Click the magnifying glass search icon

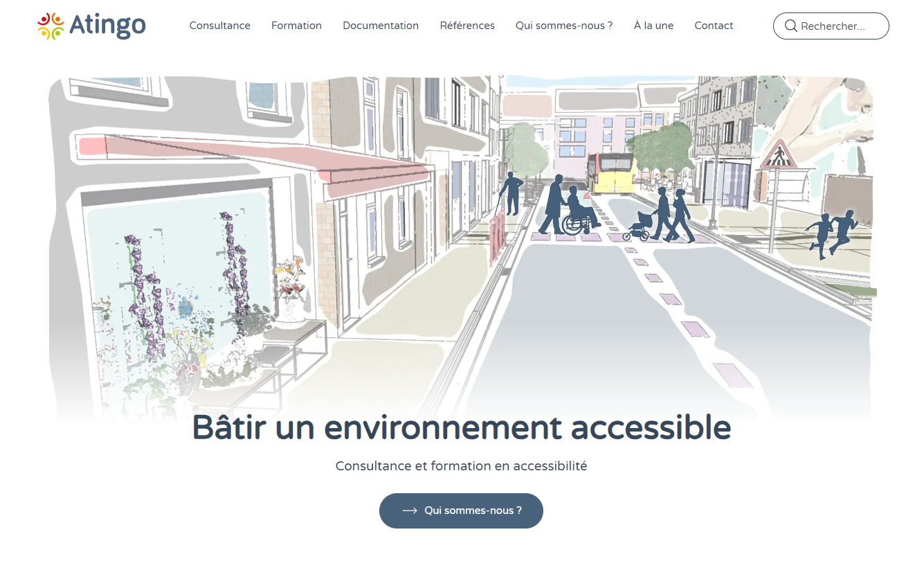(790, 26)
